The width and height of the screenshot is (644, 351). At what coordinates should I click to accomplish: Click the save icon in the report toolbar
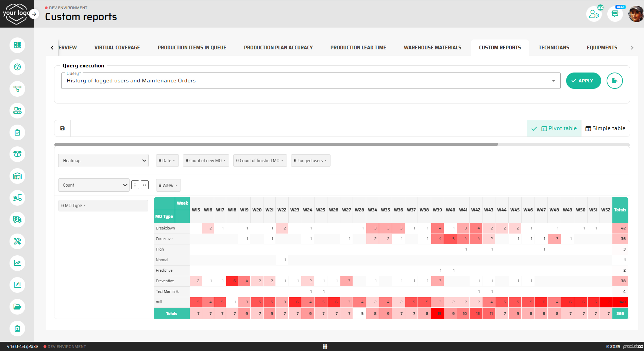click(x=62, y=128)
